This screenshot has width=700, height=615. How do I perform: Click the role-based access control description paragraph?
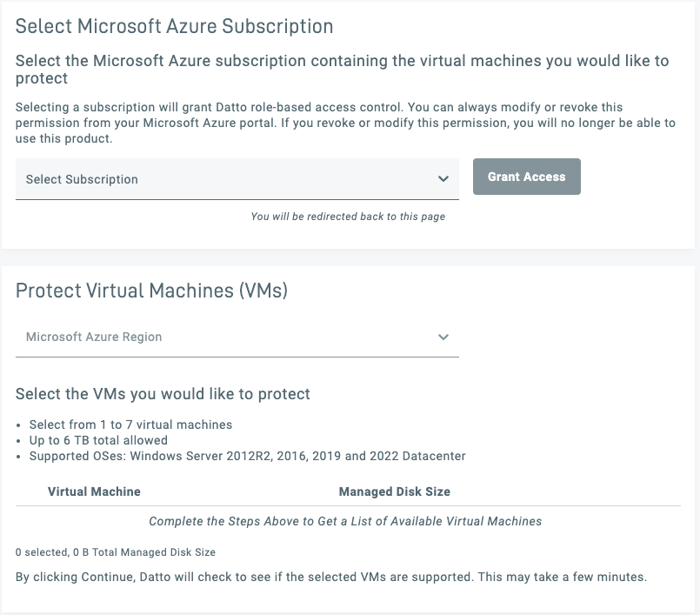(345, 123)
